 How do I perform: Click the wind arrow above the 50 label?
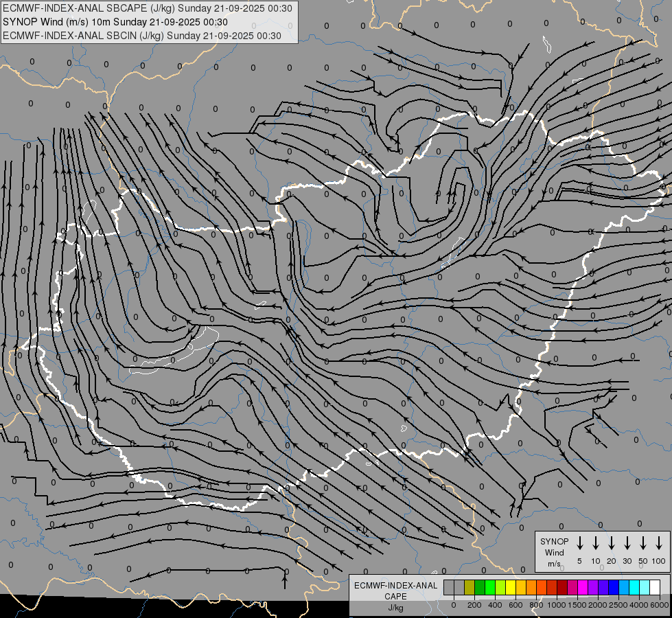coord(643,543)
